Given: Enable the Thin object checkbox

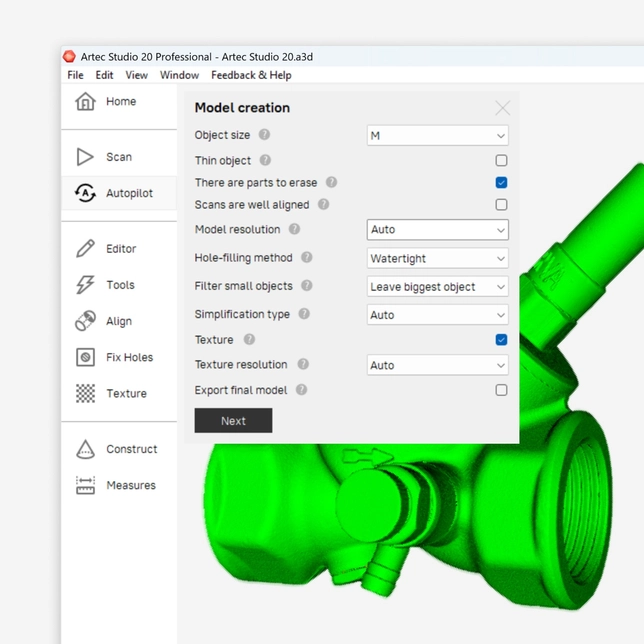Looking at the screenshot, I should pyautogui.click(x=501, y=160).
